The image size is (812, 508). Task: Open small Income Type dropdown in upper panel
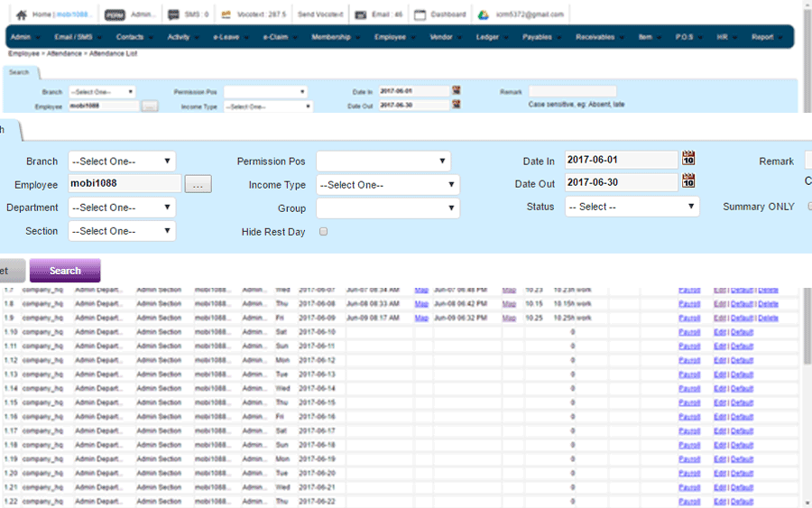point(268,106)
